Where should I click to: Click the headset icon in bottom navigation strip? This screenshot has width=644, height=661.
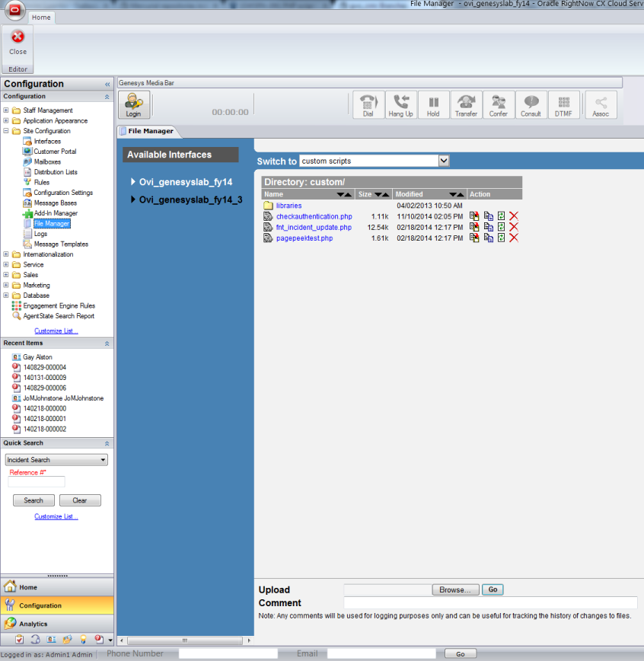[35, 640]
